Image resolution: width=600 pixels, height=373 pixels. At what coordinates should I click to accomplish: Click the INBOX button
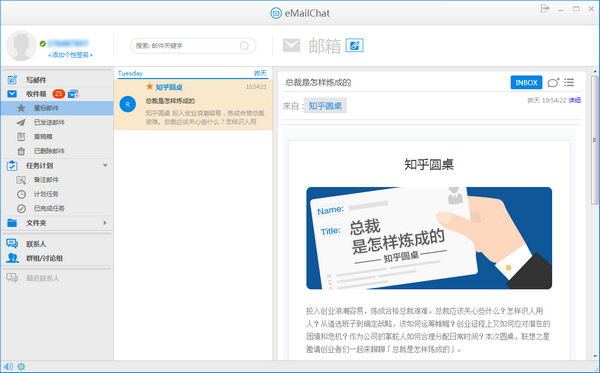click(x=526, y=82)
